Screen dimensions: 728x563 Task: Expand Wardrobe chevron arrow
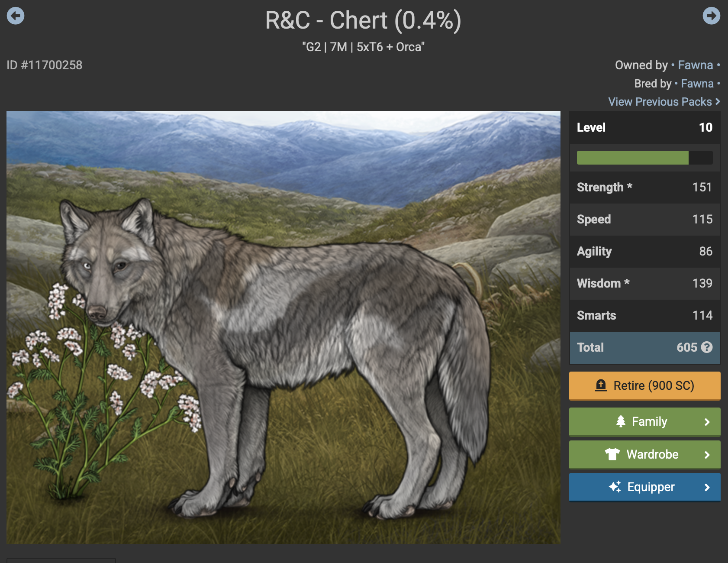click(x=707, y=455)
